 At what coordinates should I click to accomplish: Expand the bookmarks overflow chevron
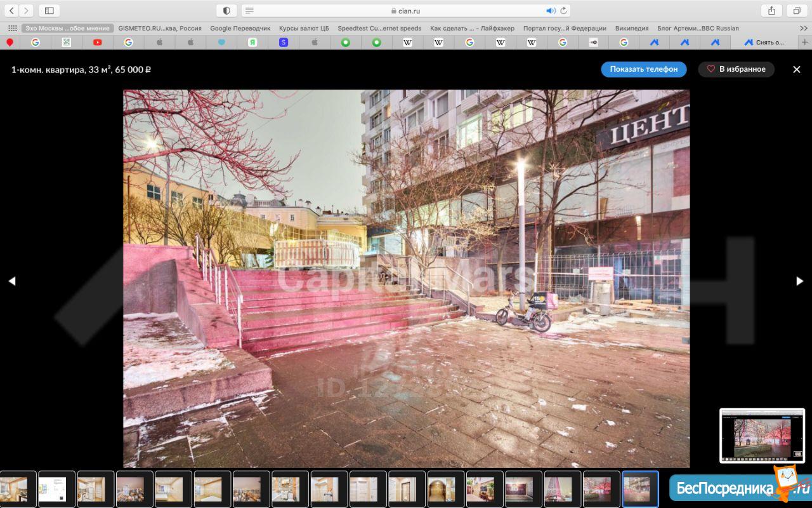point(804,28)
